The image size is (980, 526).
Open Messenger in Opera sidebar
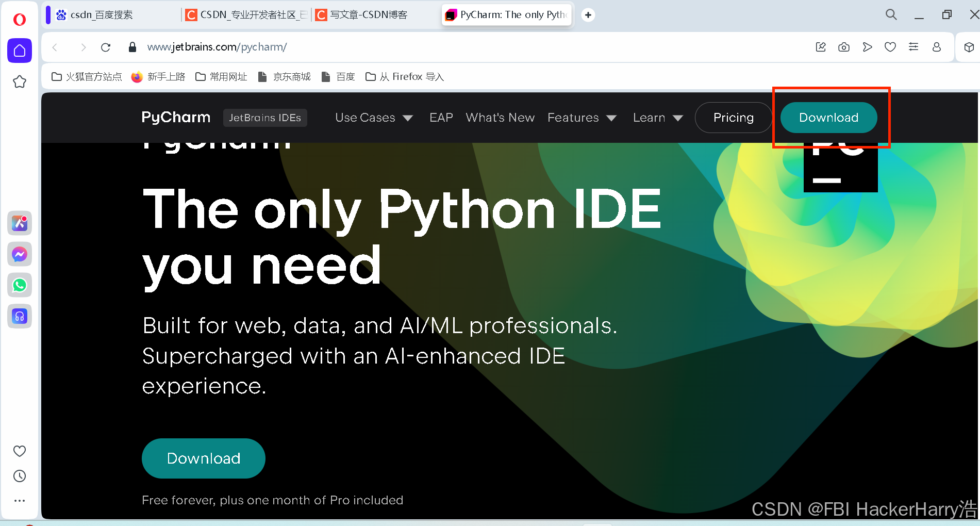[20, 254]
